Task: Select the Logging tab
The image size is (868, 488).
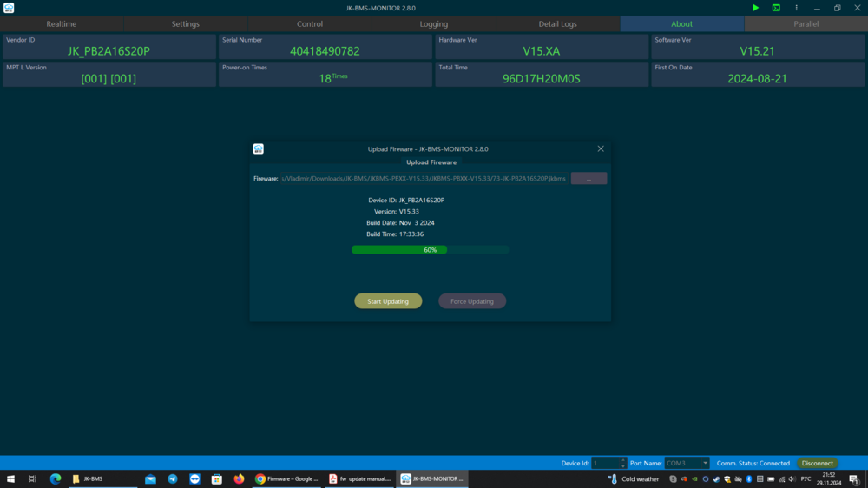Action: coord(433,23)
